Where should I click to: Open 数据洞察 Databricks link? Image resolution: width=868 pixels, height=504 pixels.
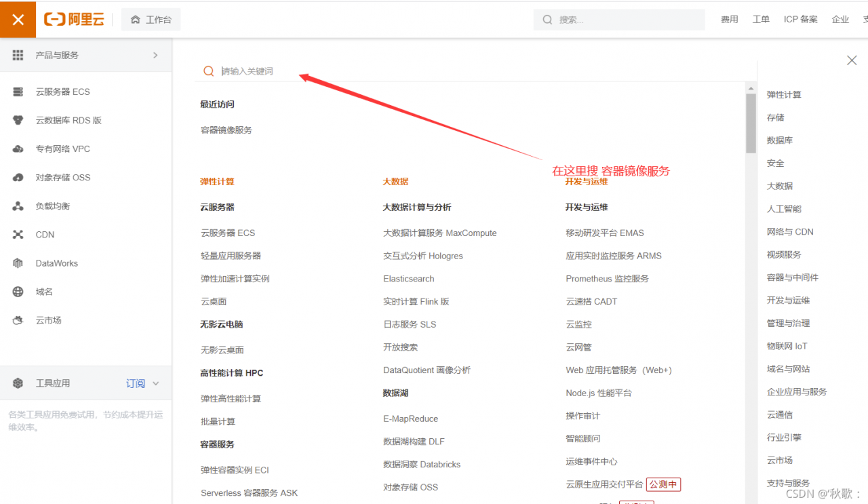422,465
